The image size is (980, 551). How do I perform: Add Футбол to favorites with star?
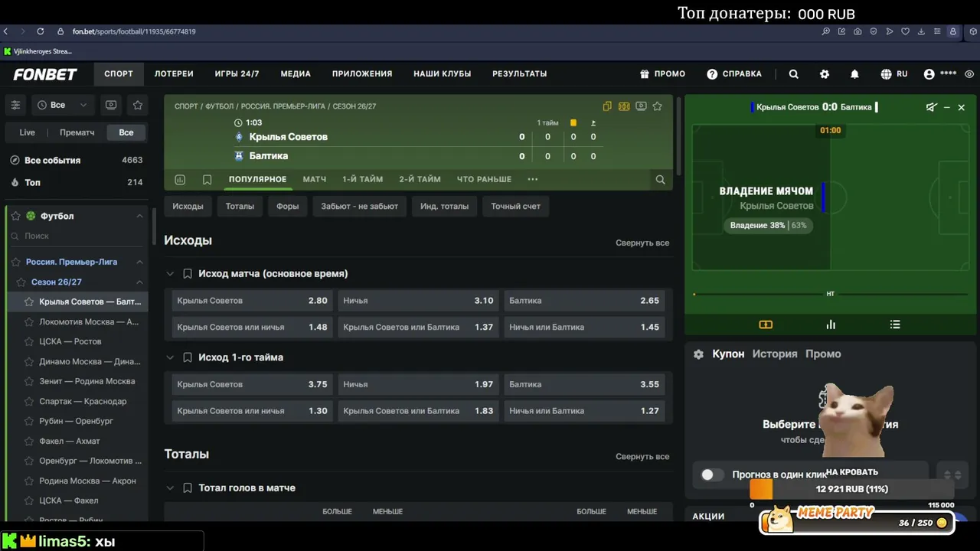click(15, 216)
